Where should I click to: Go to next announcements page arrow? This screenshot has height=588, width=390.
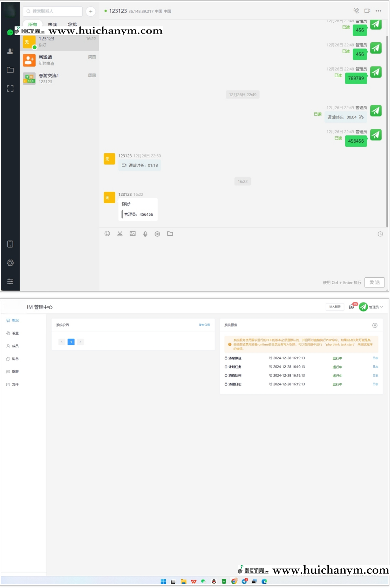80,342
